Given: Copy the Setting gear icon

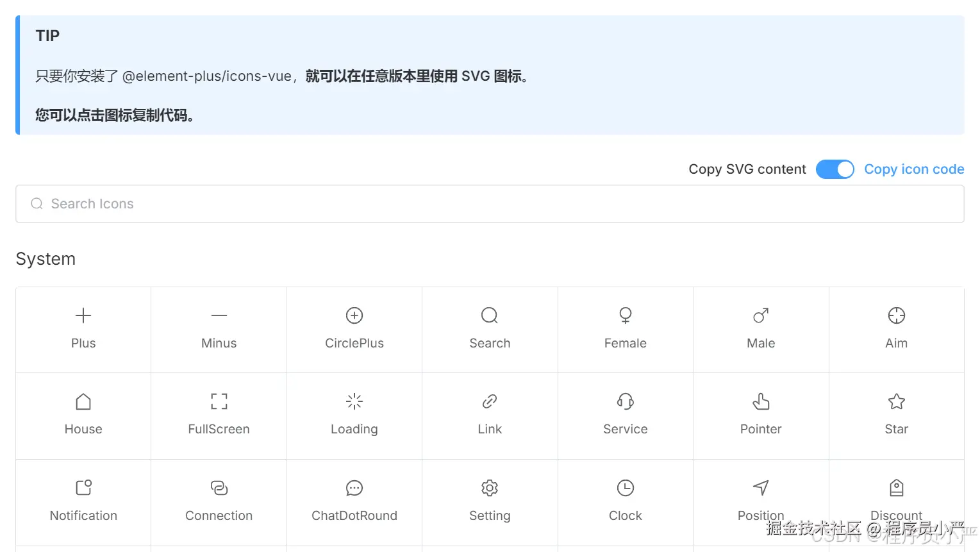Looking at the screenshot, I should click(490, 488).
